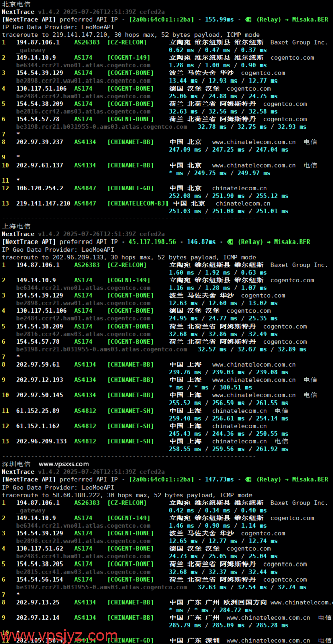This screenshot has height=644, width=333.
Task: Click hop 8 IP 202.97.39.237
Action: [40, 142]
